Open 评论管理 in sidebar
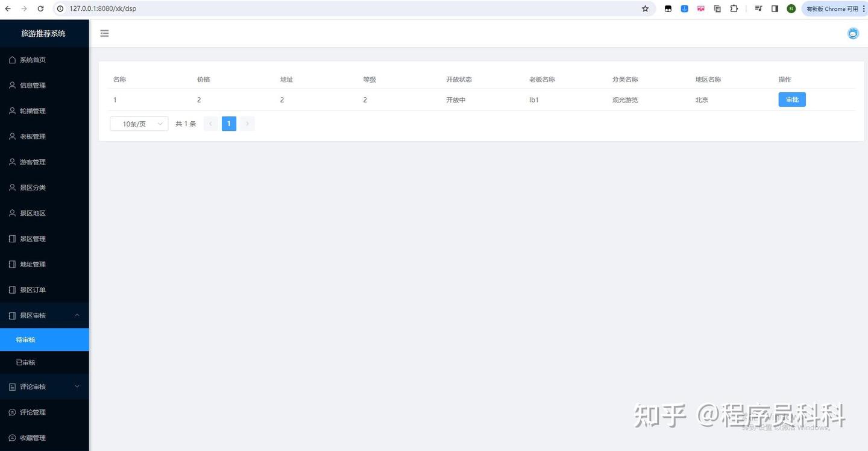This screenshot has width=868, height=451. click(45, 412)
